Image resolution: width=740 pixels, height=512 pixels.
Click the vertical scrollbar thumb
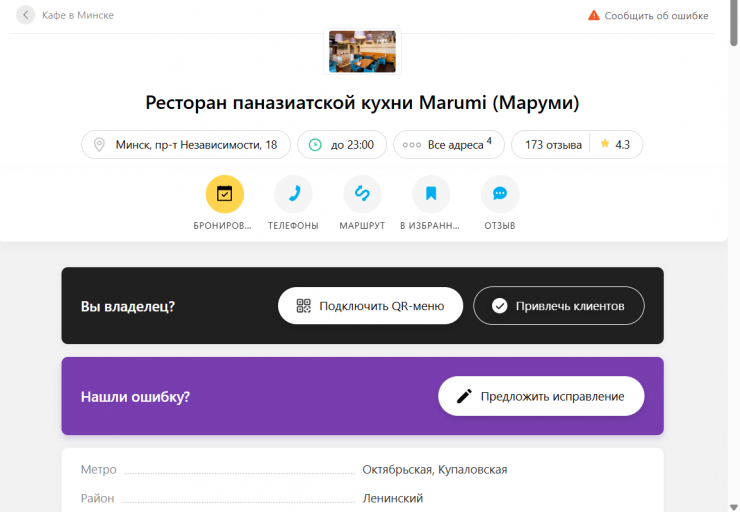coord(734,23)
